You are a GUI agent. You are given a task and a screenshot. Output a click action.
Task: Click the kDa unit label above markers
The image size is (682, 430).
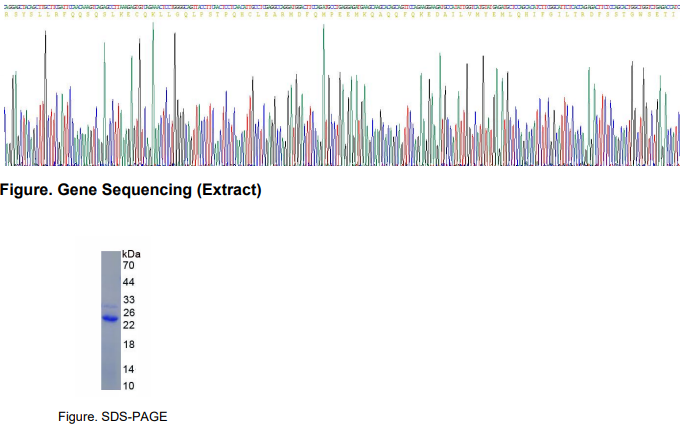click(x=131, y=254)
